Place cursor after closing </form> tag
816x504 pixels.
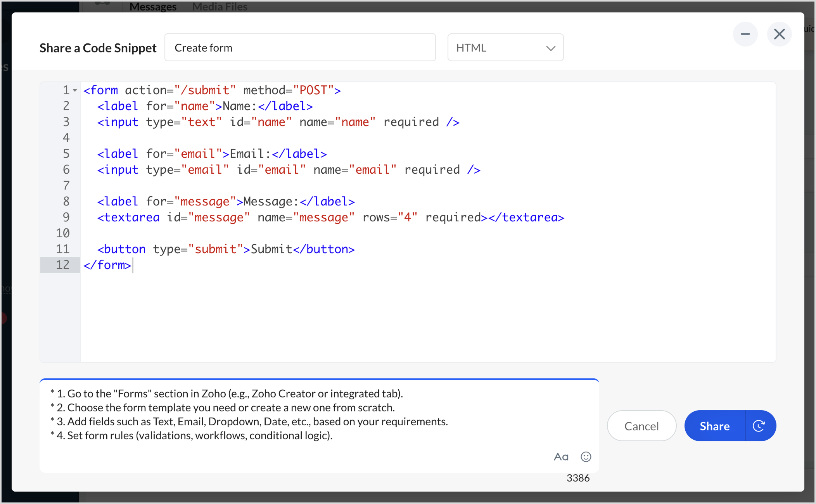[x=133, y=265]
